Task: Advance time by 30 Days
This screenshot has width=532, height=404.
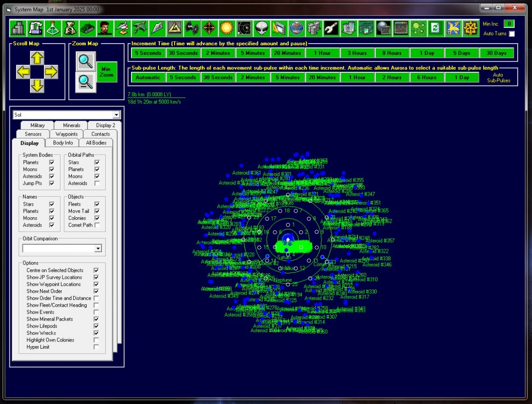Action: [497, 53]
